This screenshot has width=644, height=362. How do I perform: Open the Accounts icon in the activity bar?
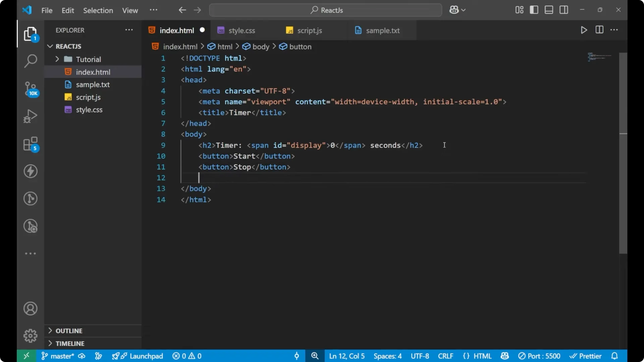(30, 308)
